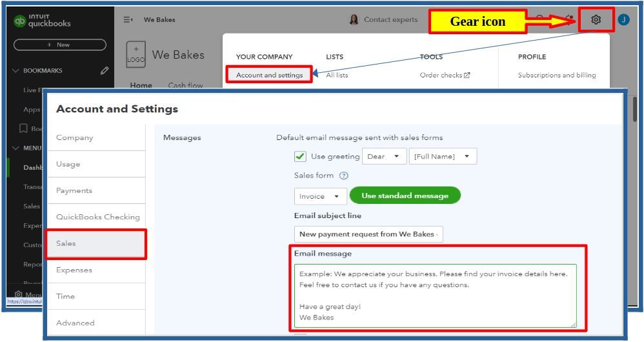Click the help icon beside Sales form
The width and height of the screenshot is (644, 342).
(x=344, y=176)
